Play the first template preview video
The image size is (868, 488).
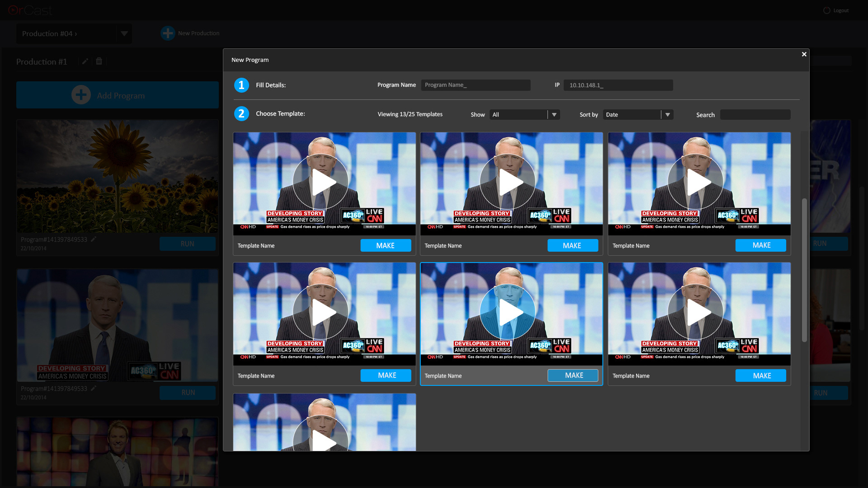click(x=321, y=182)
